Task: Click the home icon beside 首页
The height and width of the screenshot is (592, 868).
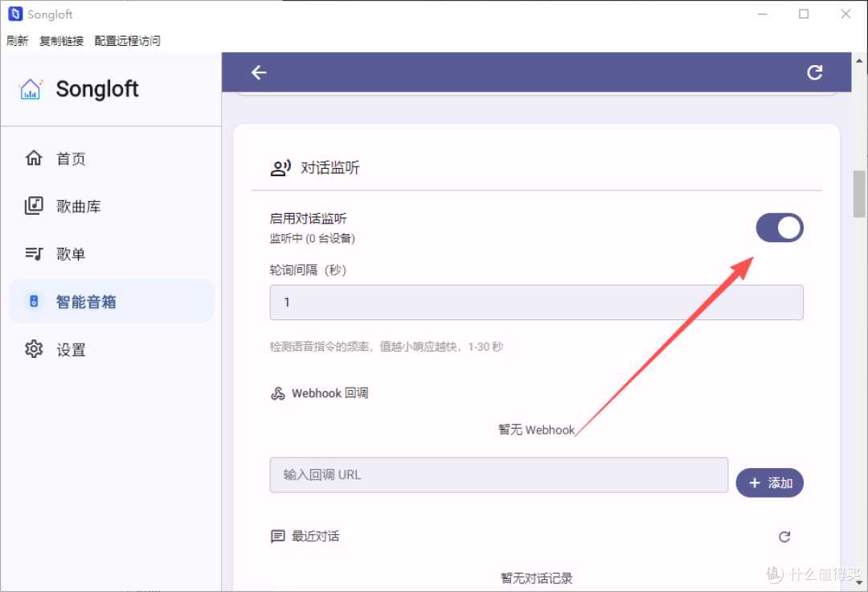Action: pos(34,158)
